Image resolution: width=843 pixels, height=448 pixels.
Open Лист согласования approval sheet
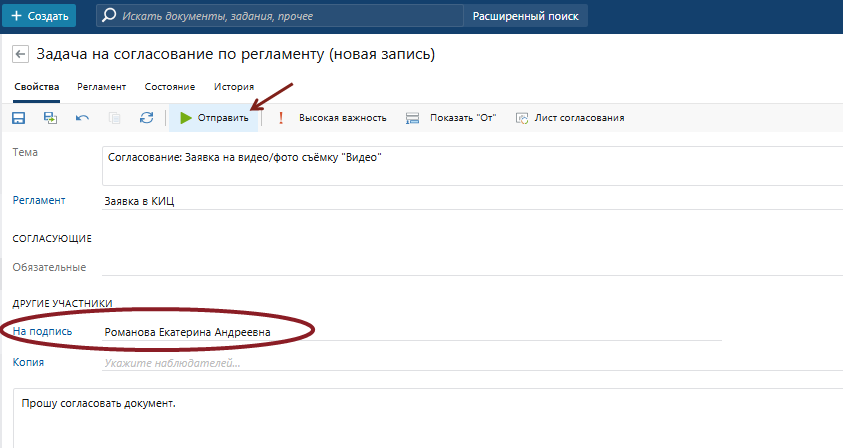click(569, 118)
